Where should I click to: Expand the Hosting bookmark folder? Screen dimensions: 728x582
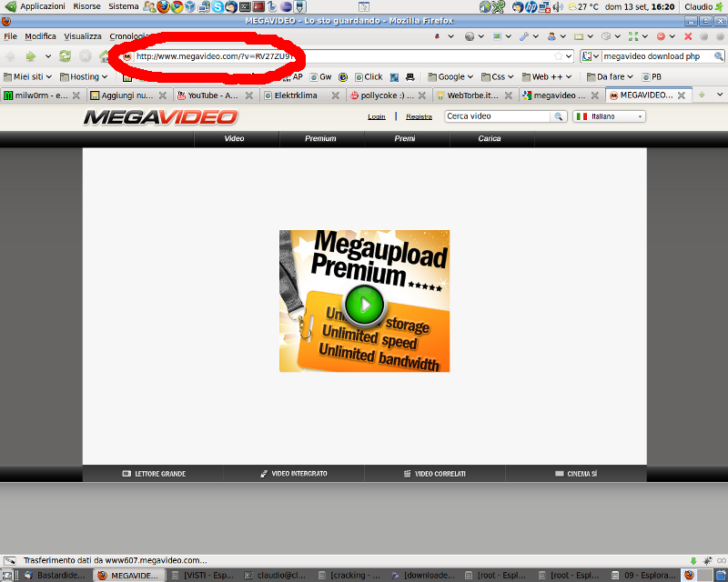point(84,77)
